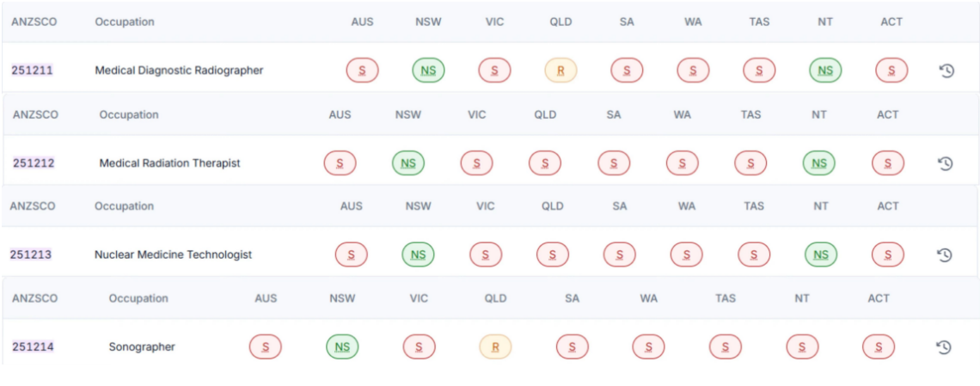This screenshot has height=386, width=980.
Task: Click QLD 'R' badge in Sonographer row
Action: click(x=495, y=346)
